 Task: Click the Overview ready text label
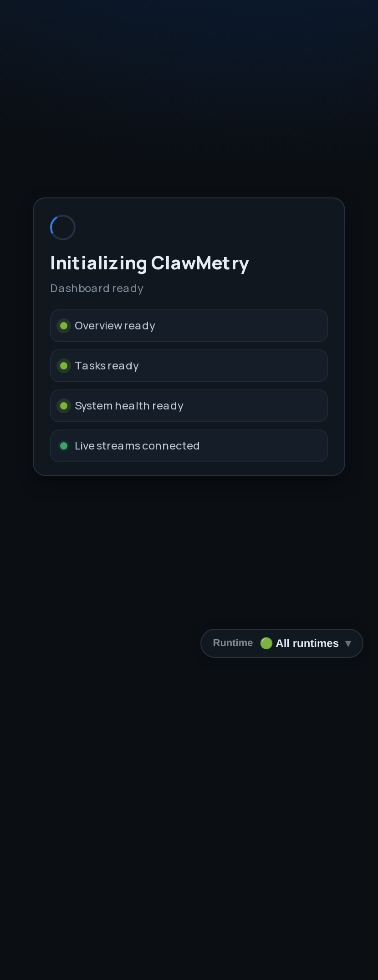coord(115,326)
